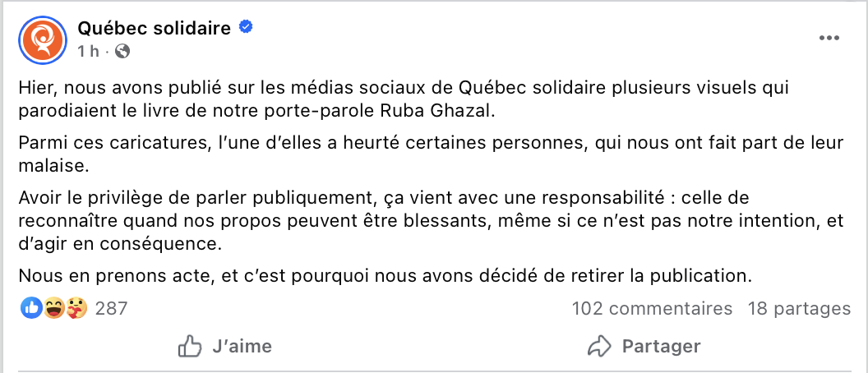Viewport: 868px width, 373px height.
Task: Click the outlined thumbs-up icon beside J'aime
Action: tap(190, 346)
